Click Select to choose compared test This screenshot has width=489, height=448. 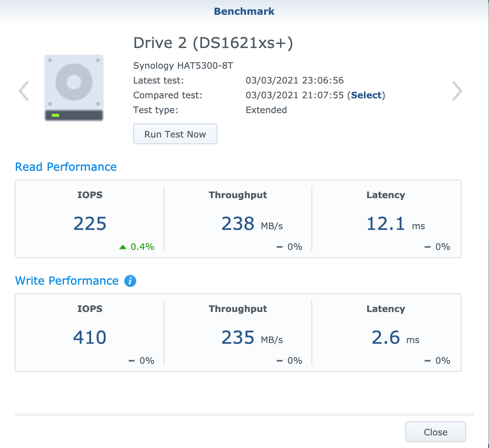click(x=366, y=95)
